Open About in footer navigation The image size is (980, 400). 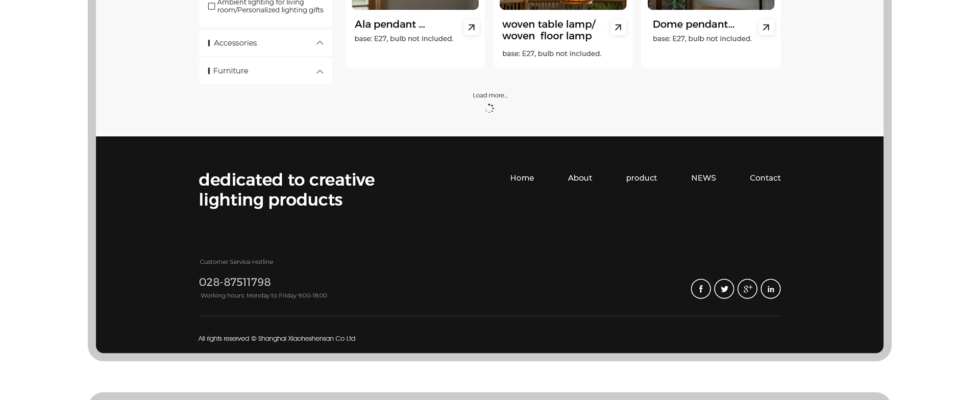click(580, 178)
